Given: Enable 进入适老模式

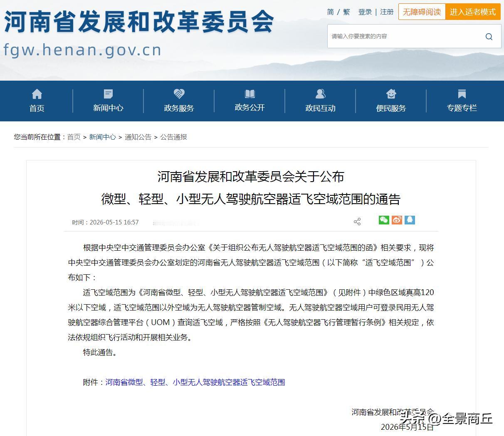Looking at the screenshot, I should point(473,12).
